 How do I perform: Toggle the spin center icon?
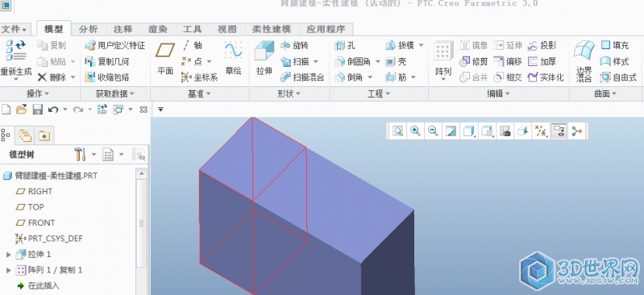point(576,131)
